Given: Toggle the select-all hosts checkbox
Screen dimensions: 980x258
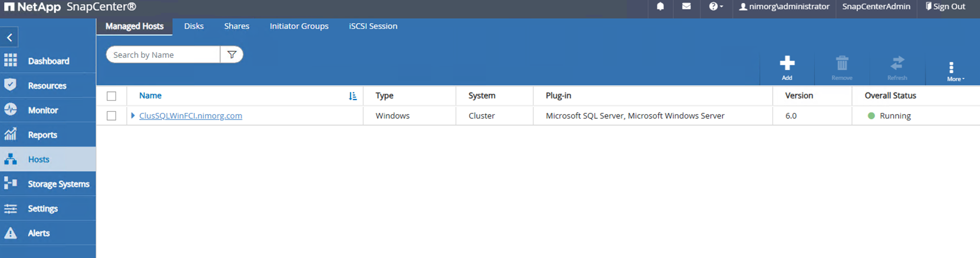Looking at the screenshot, I should (111, 96).
